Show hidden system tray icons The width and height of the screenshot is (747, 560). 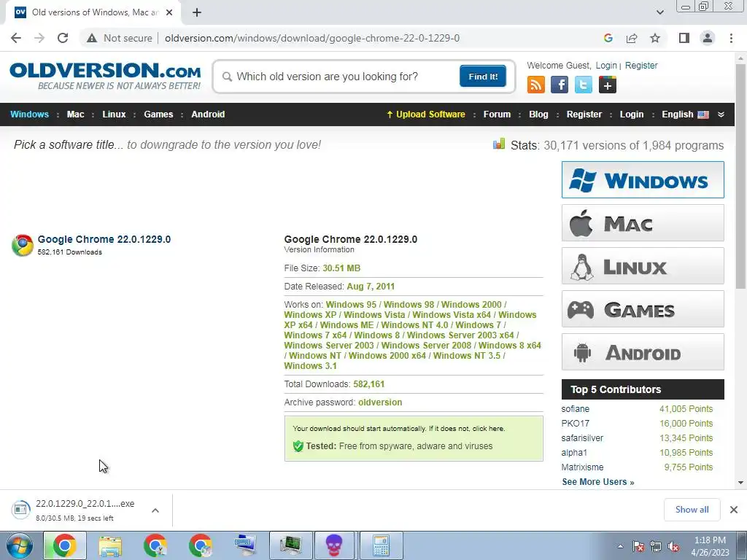tap(620, 546)
